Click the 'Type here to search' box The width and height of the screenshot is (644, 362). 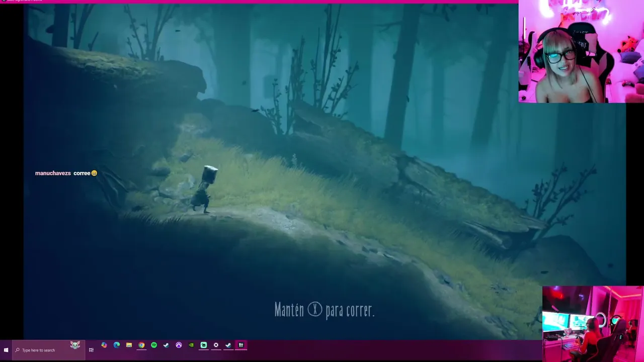pyautogui.click(x=48, y=350)
